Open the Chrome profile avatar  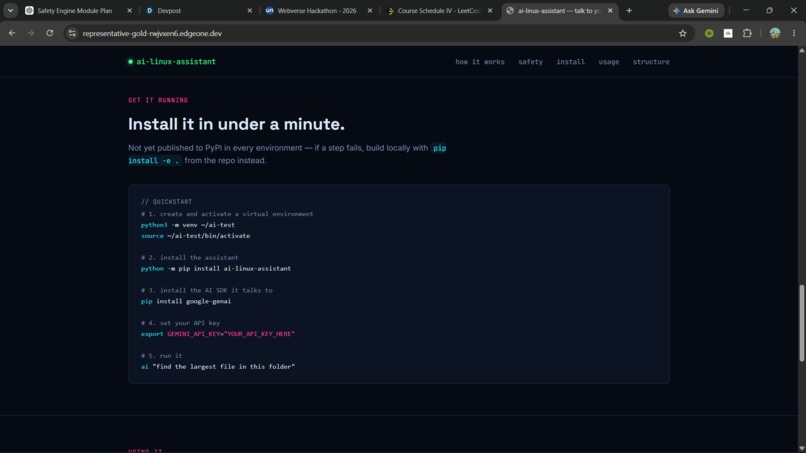click(x=775, y=33)
